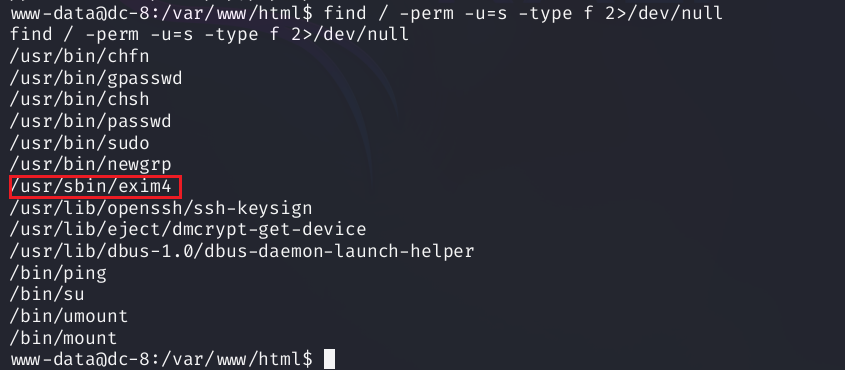Click the echoed find command on second line
Screen dimensions: 845x370
(x=210, y=35)
